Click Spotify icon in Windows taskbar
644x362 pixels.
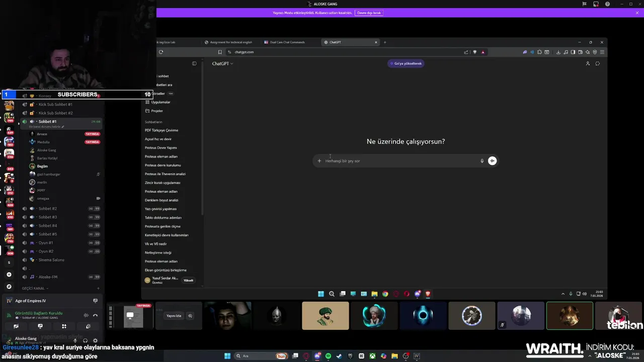(x=328, y=356)
